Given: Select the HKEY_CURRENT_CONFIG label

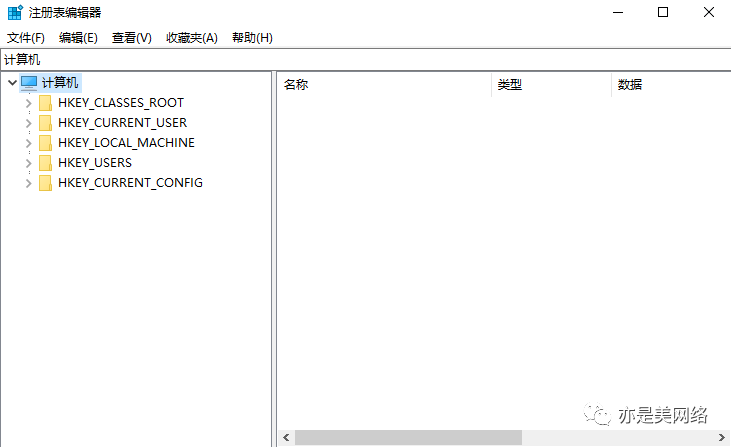Looking at the screenshot, I should point(130,183).
